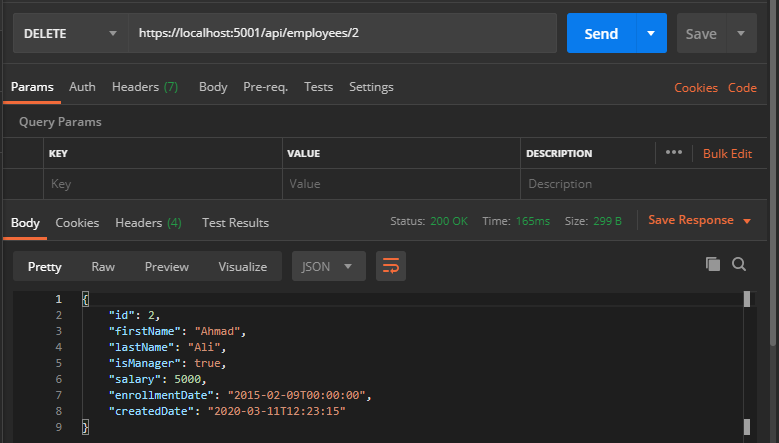Open the DELETE method dropdown

coord(70,33)
